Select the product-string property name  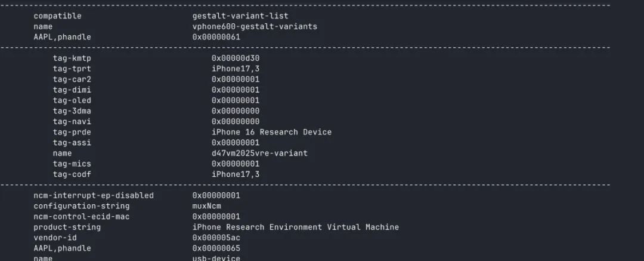[67, 228]
